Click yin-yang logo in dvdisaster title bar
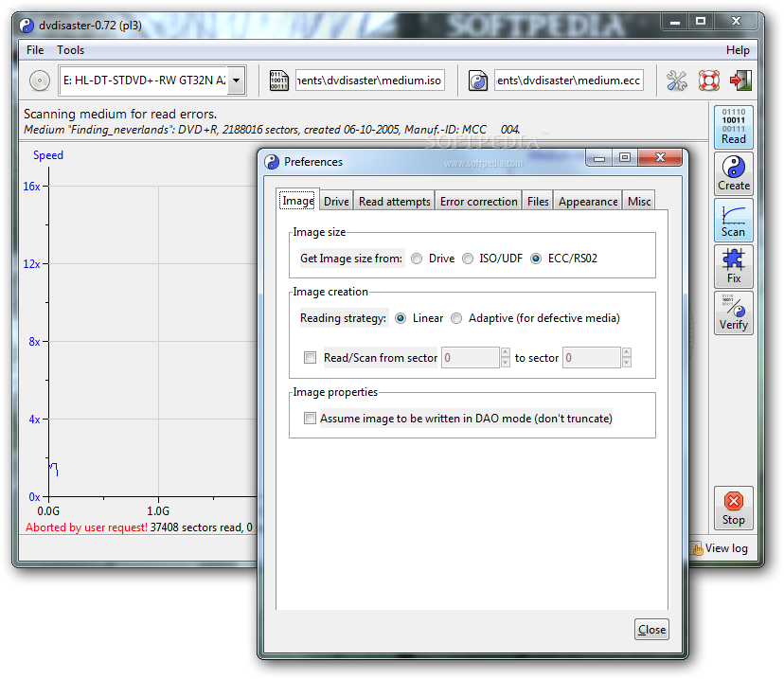784x679 pixels. click(27, 25)
